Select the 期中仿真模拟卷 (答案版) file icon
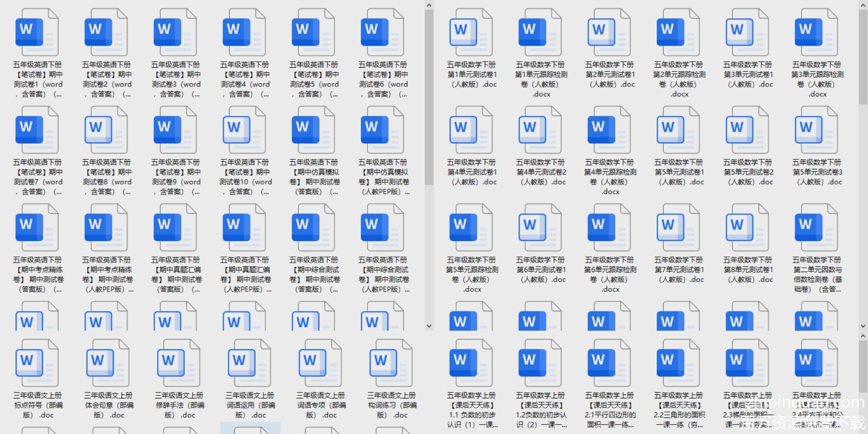Viewport: 868px width, 434px height. 313,130
